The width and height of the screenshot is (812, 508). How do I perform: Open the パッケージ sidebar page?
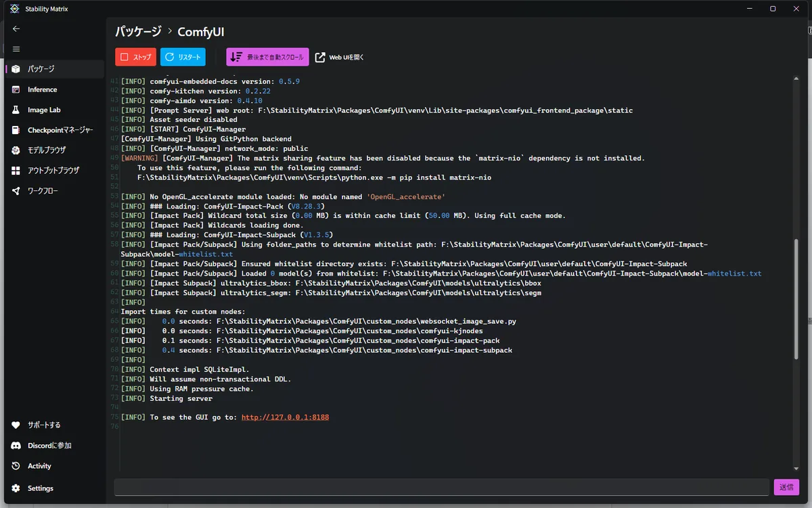[54, 69]
